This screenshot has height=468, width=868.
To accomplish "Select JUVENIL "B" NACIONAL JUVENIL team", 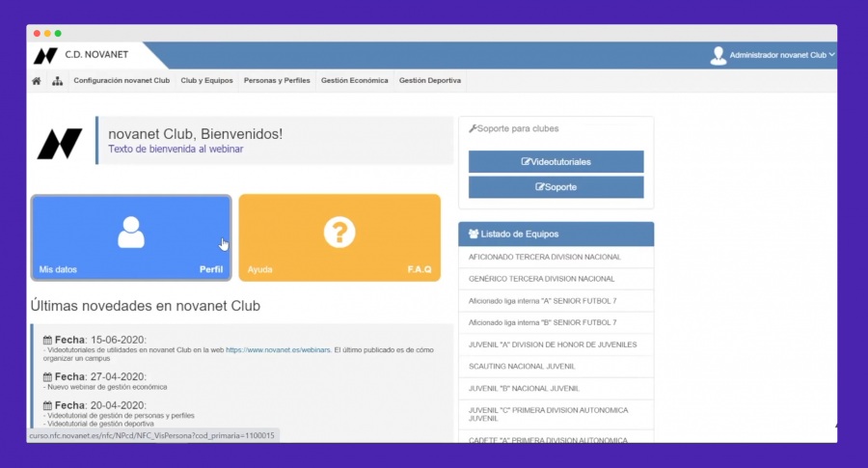I will pos(556,388).
